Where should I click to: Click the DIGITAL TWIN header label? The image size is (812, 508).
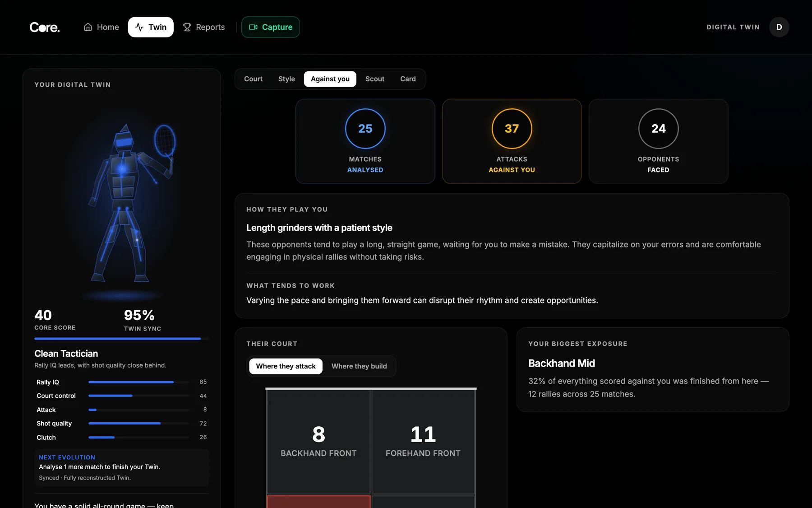(x=733, y=27)
